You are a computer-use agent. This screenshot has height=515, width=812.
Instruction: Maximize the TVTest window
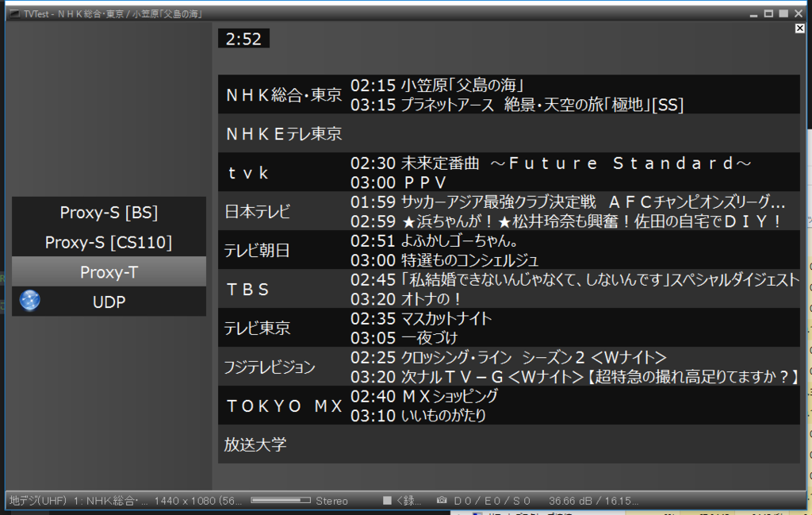pyautogui.click(x=768, y=13)
